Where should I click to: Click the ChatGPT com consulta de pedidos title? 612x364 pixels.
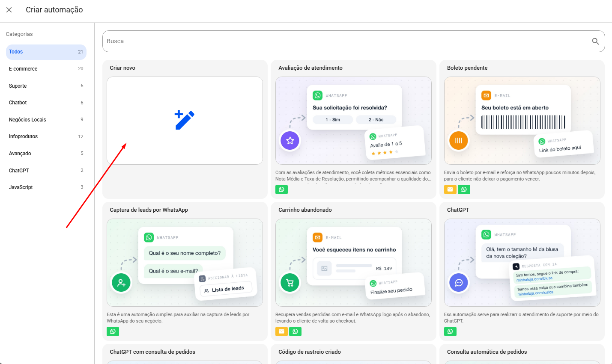(152, 352)
